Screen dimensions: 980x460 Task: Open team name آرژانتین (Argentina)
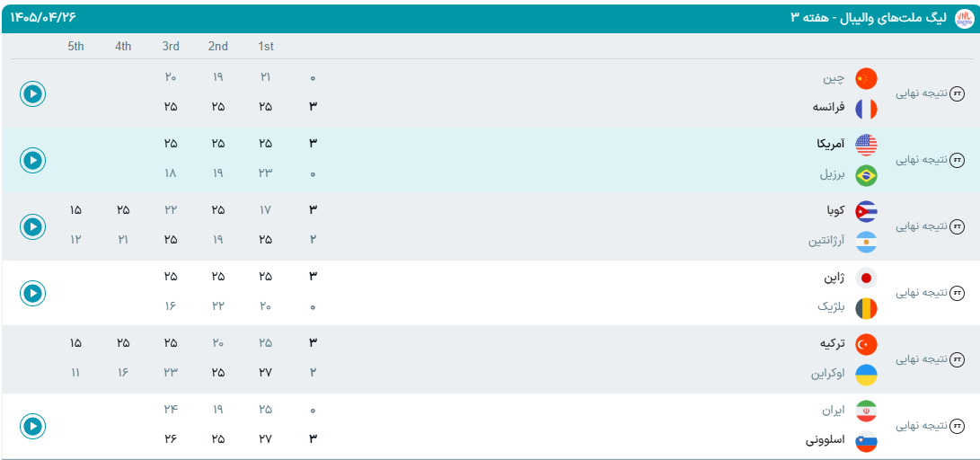(825, 242)
